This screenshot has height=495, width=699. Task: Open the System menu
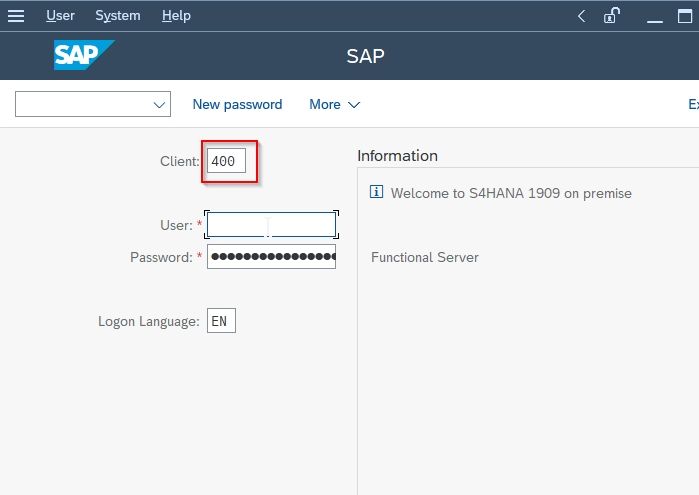pyautogui.click(x=118, y=16)
